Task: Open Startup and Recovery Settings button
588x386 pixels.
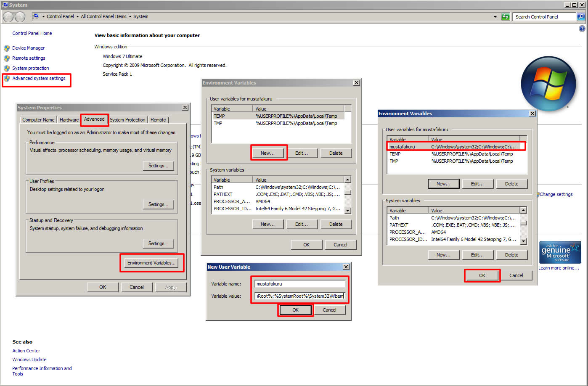Action: coord(158,243)
